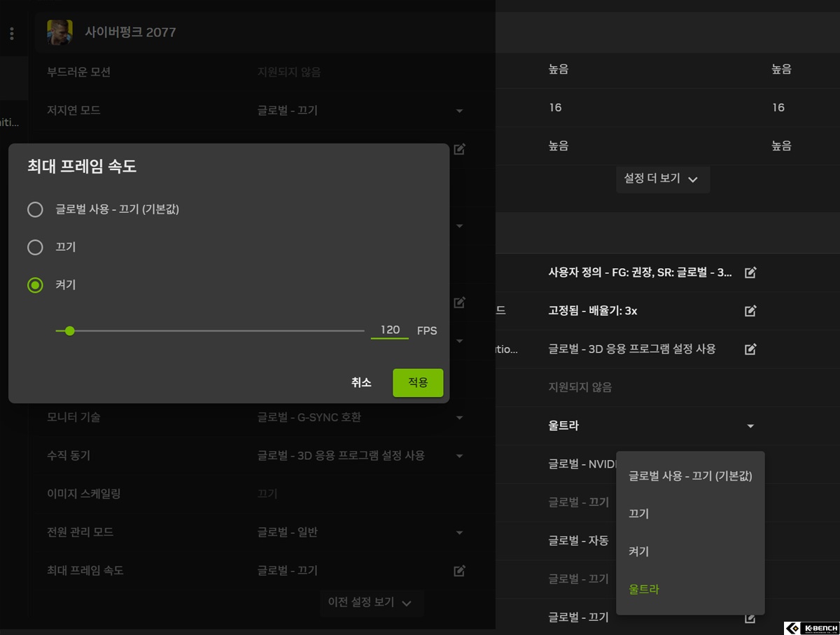Click the Cyberpunk 2077 game icon
The image size is (840, 635).
(59, 32)
